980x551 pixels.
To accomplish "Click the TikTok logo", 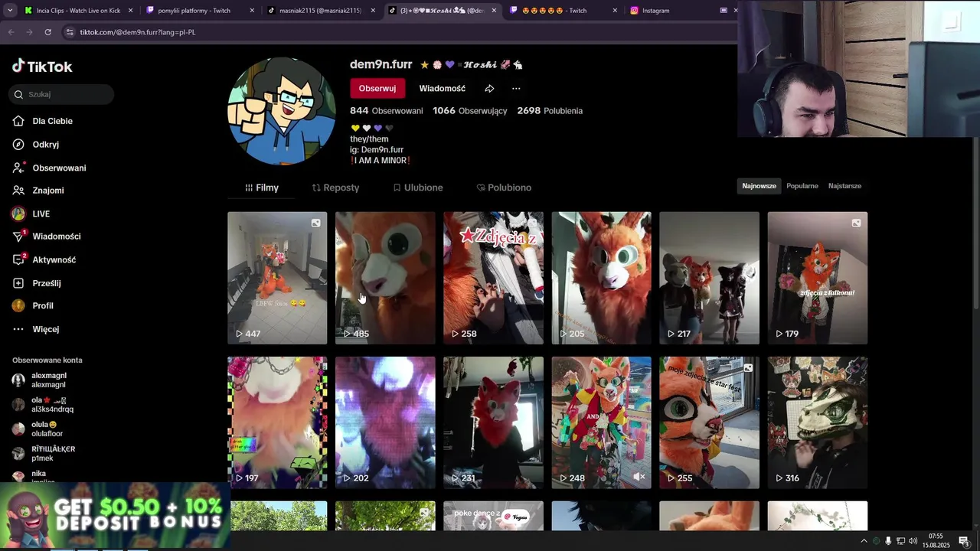I will (42, 67).
